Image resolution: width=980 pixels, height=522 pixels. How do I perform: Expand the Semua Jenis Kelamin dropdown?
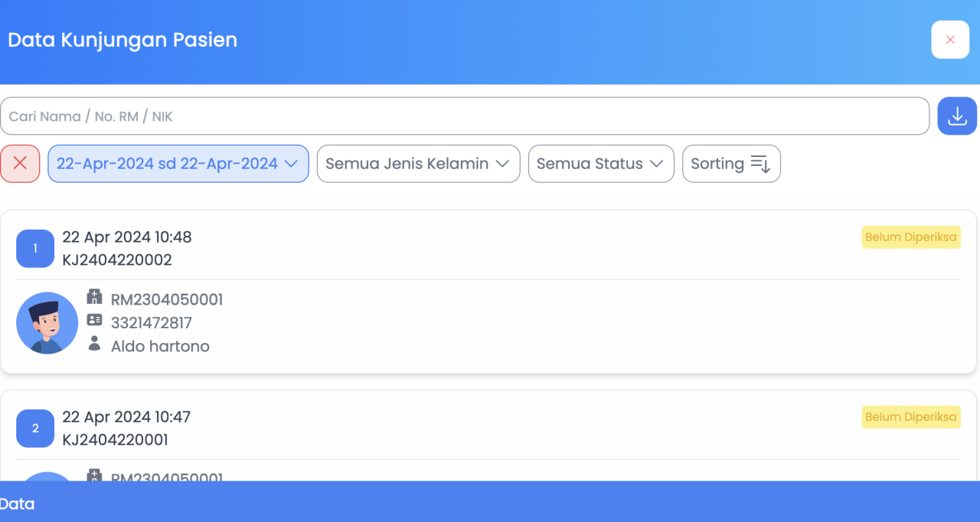click(418, 164)
